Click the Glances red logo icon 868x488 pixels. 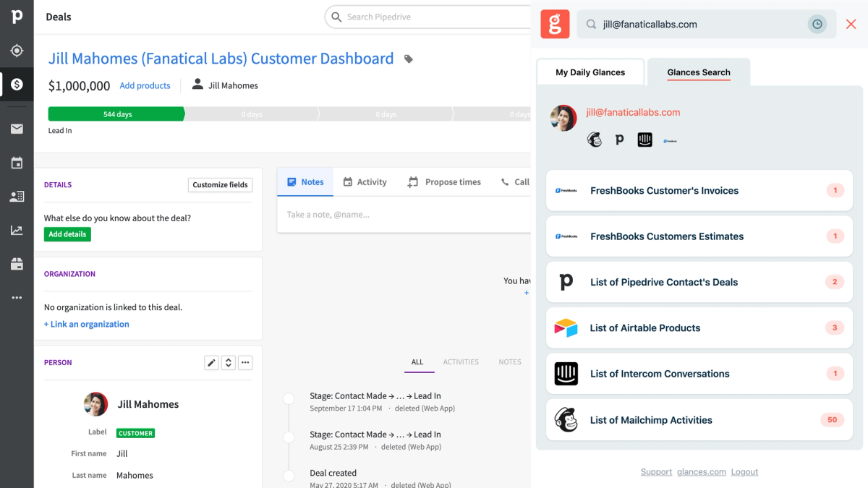555,24
